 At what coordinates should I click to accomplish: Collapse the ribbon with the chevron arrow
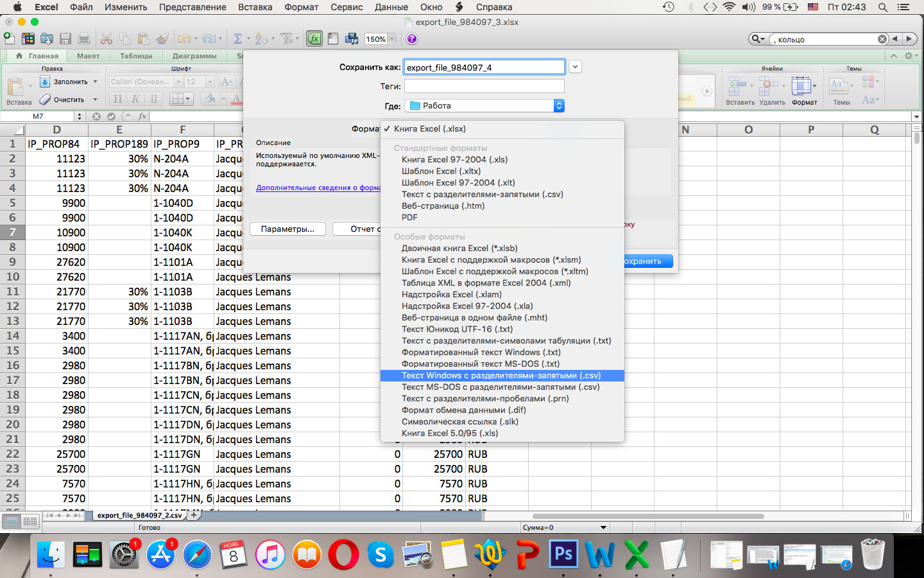(x=893, y=56)
